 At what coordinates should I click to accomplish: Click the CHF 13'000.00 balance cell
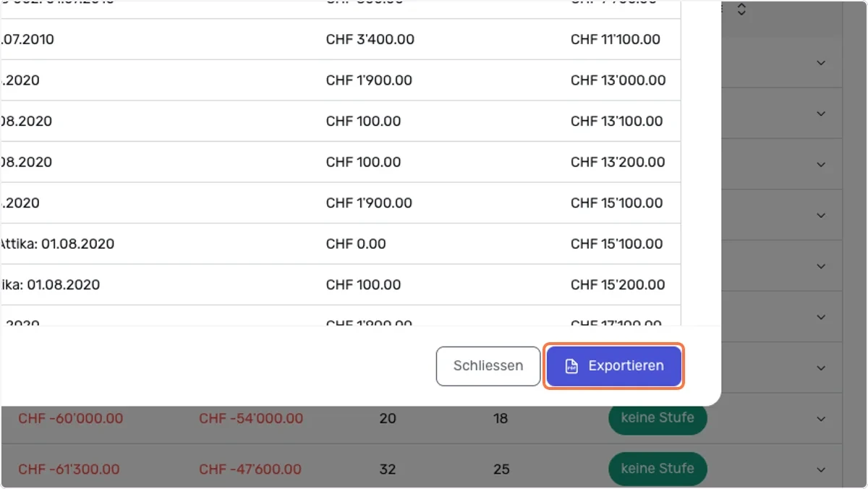(x=618, y=80)
